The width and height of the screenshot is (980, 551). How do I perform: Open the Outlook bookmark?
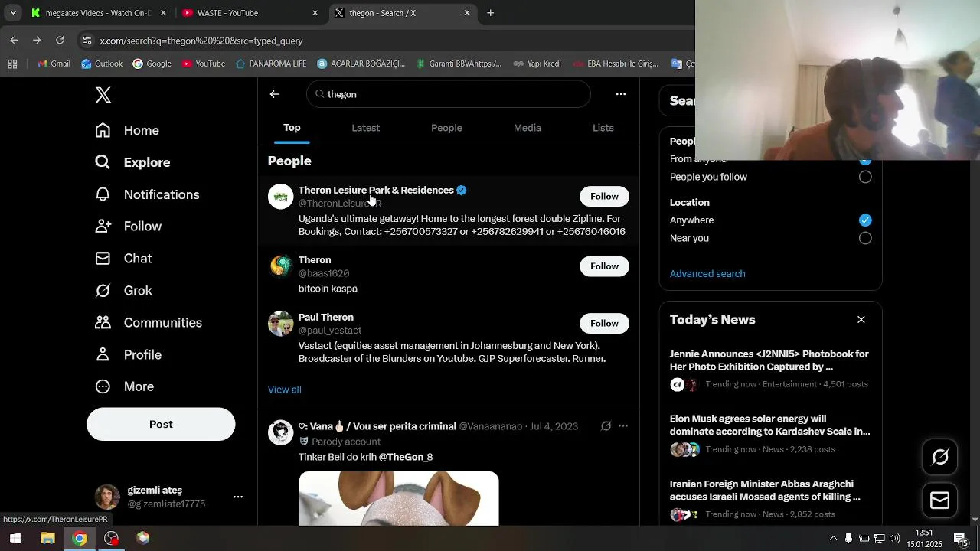pyautogui.click(x=102, y=64)
